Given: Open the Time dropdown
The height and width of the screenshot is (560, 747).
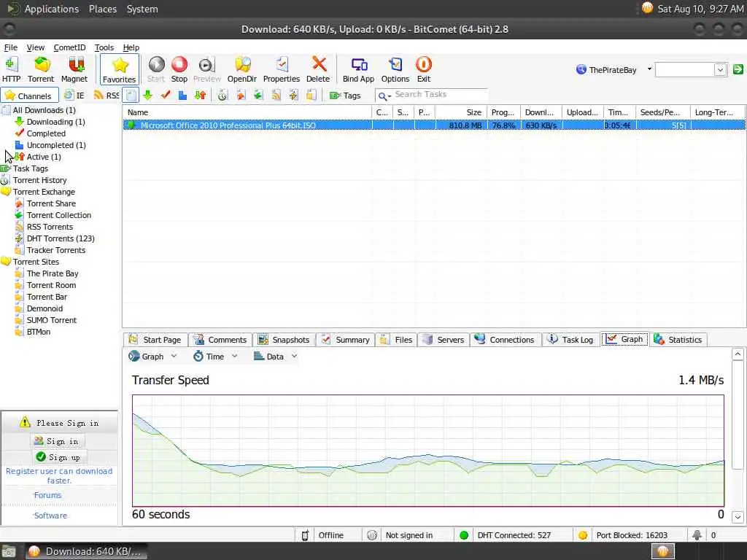Looking at the screenshot, I should click(215, 356).
